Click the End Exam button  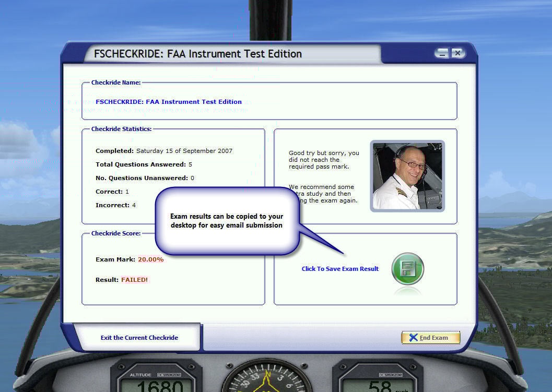point(430,338)
